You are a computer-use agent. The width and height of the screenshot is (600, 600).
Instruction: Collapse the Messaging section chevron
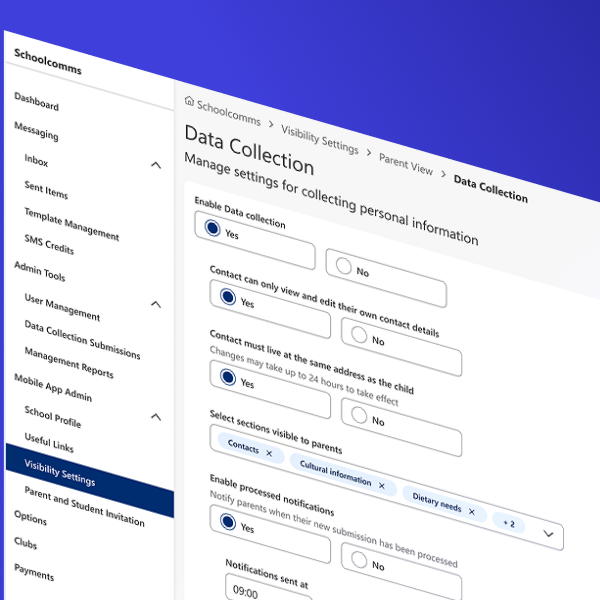[156, 165]
